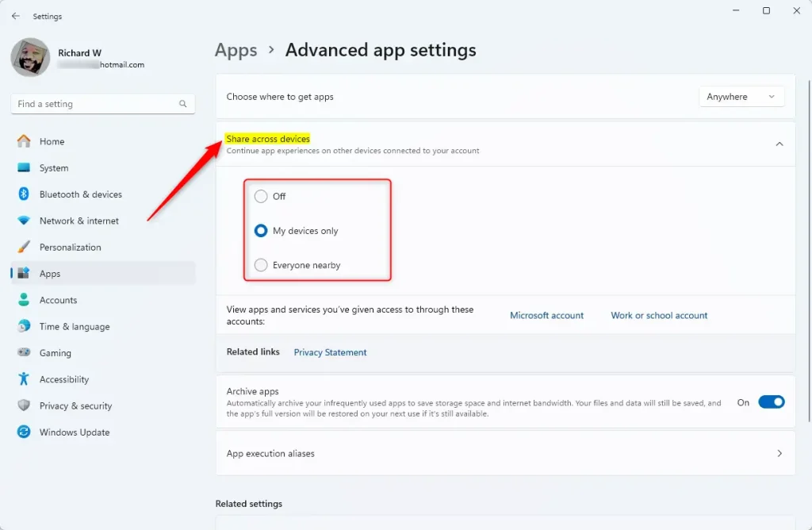Viewport: 812px width, 530px height.
Task: Select My devices only radio option
Action: point(261,231)
